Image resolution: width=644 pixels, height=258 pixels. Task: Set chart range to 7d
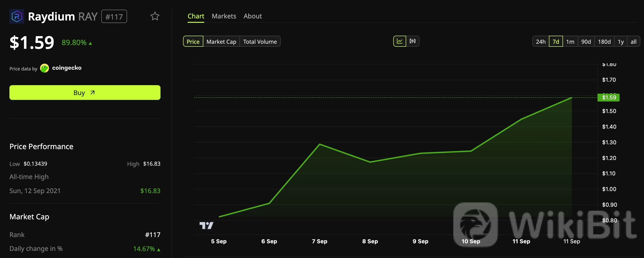[x=556, y=41]
